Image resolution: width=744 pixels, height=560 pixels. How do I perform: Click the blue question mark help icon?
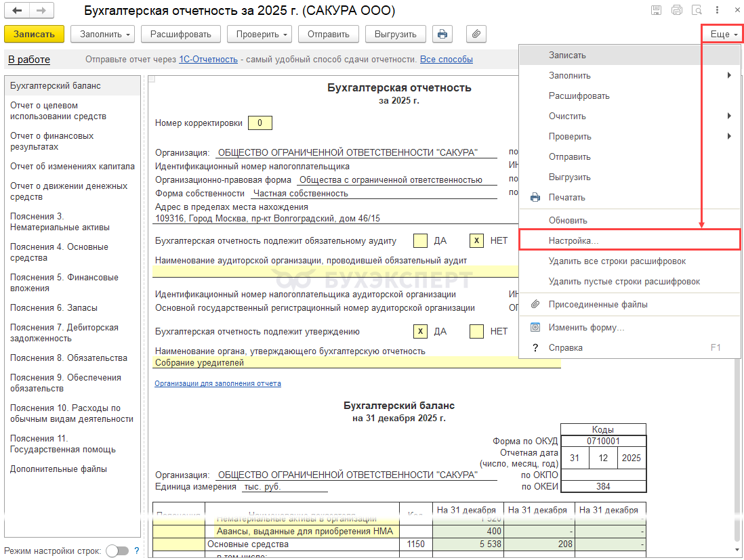pos(136,551)
